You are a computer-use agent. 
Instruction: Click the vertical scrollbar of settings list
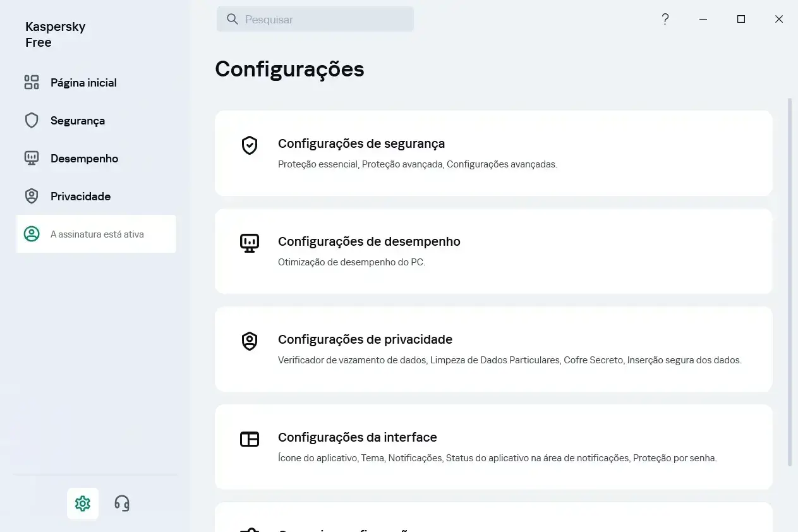pyautogui.click(x=789, y=282)
